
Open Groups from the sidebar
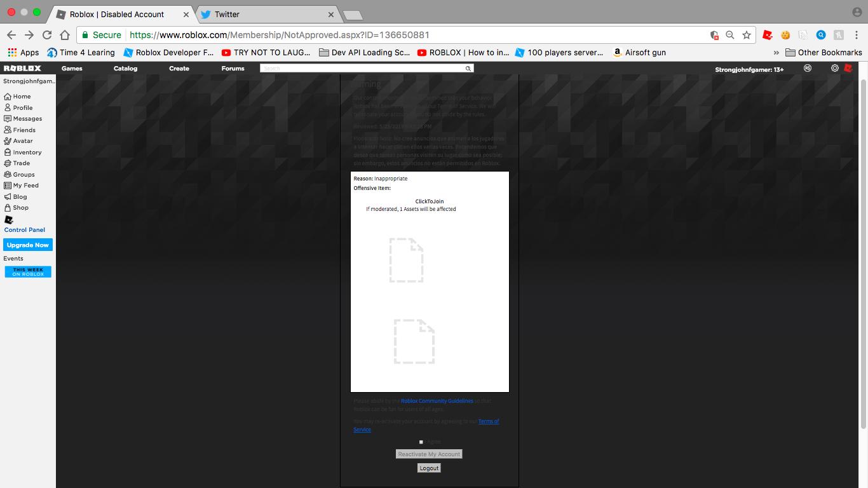point(19,174)
